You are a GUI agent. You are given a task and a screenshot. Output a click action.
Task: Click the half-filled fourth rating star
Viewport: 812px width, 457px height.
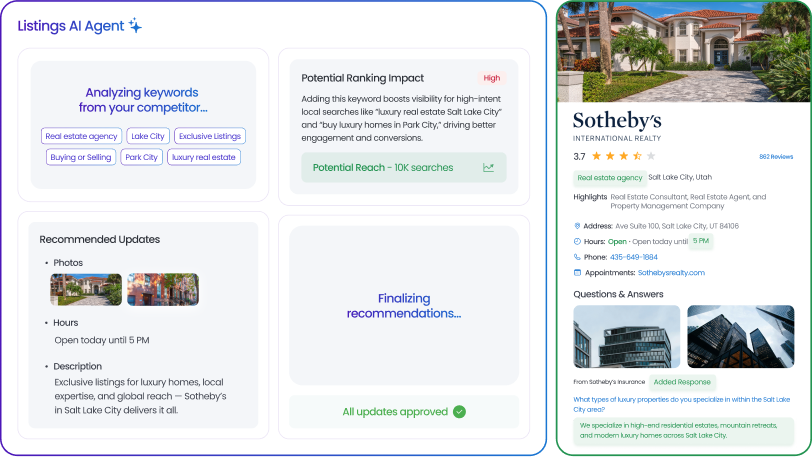click(x=637, y=156)
